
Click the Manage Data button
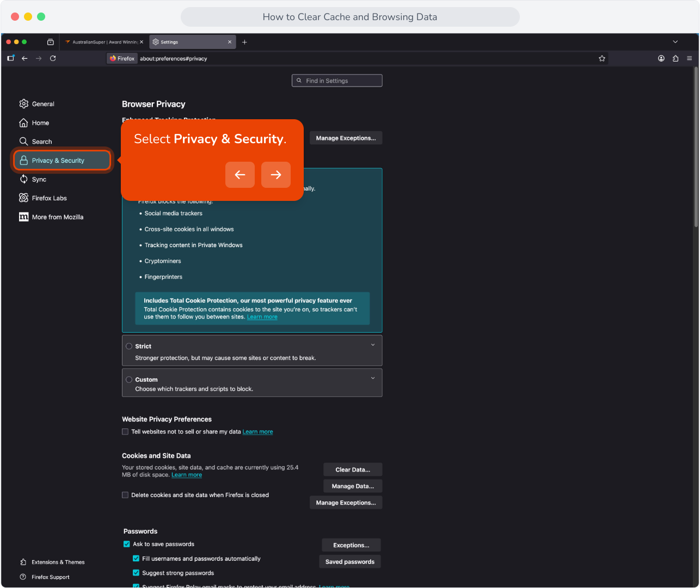[x=353, y=486]
